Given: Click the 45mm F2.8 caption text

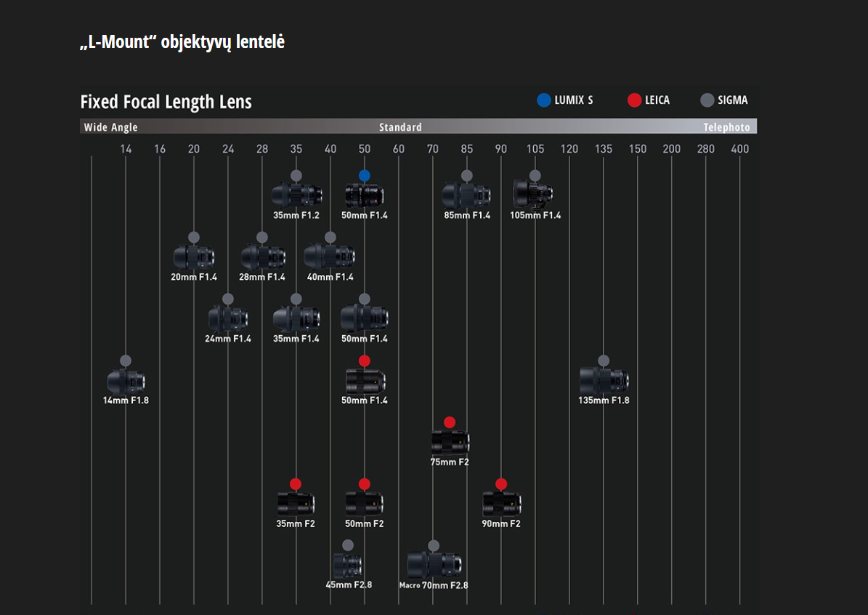Looking at the screenshot, I should pyautogui.click(x=349, y=585).
